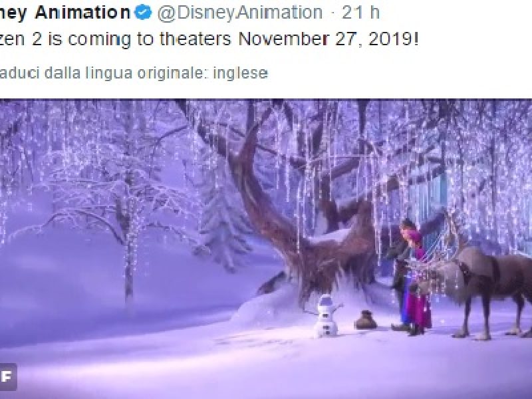Click the tweet text about coming to theaters
Screen dimensions: 532x399
[x=209, y=40]
